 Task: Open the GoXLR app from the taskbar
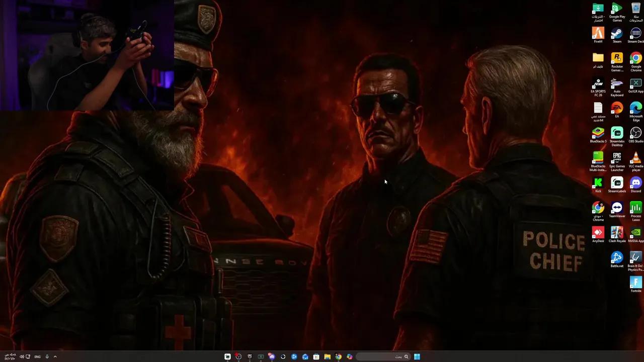(x=261, y=356)
